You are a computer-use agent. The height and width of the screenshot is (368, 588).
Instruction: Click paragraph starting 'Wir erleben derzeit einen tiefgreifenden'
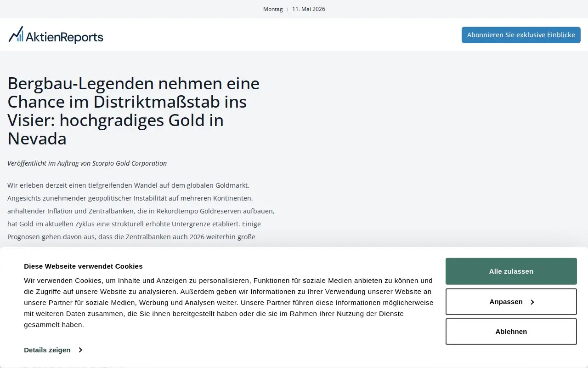click(141, 211)
